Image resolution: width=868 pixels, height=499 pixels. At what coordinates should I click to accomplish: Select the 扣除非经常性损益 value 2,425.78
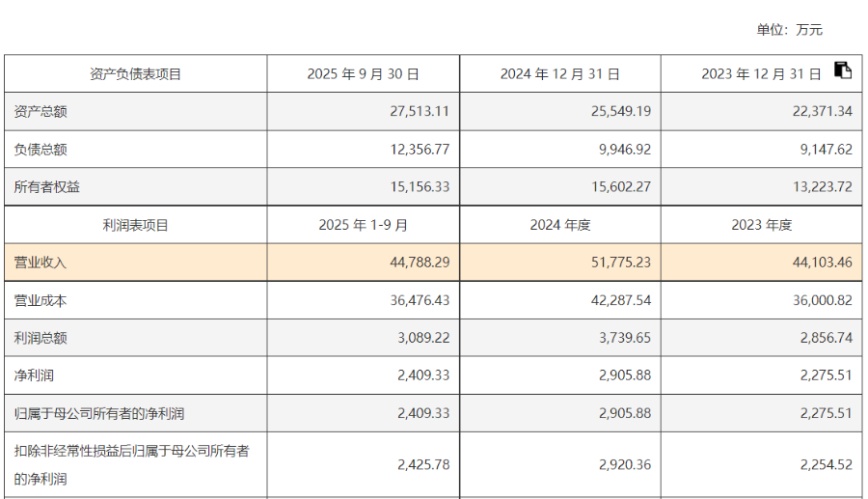[x=423, y=464]
